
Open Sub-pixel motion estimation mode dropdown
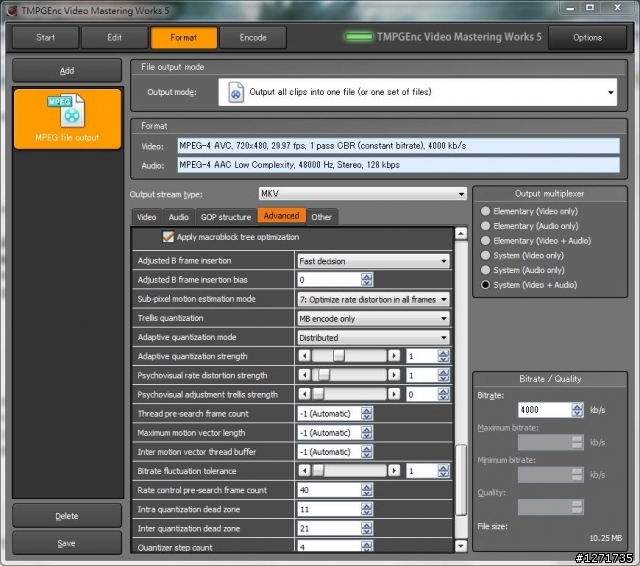coord(373,299)
